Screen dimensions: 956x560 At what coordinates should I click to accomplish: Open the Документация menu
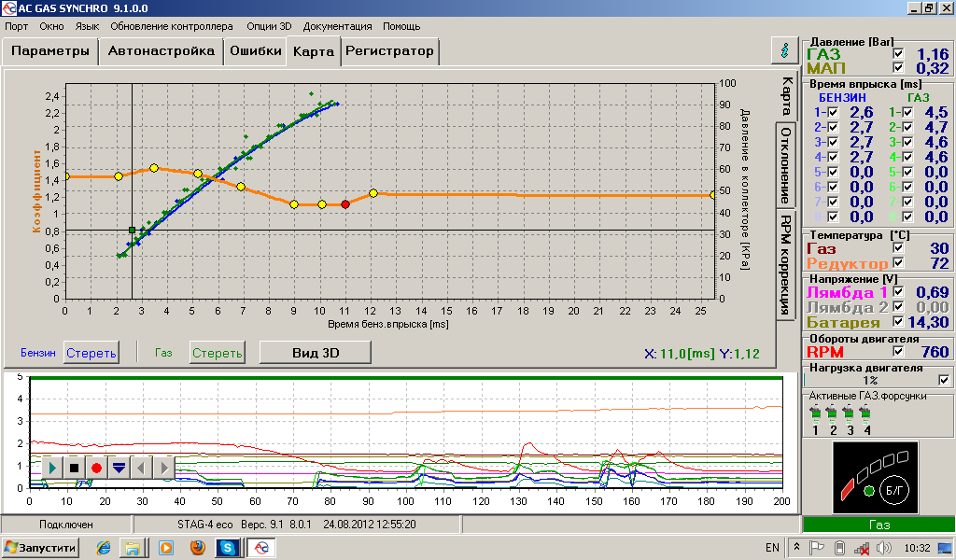coord(337,26)
